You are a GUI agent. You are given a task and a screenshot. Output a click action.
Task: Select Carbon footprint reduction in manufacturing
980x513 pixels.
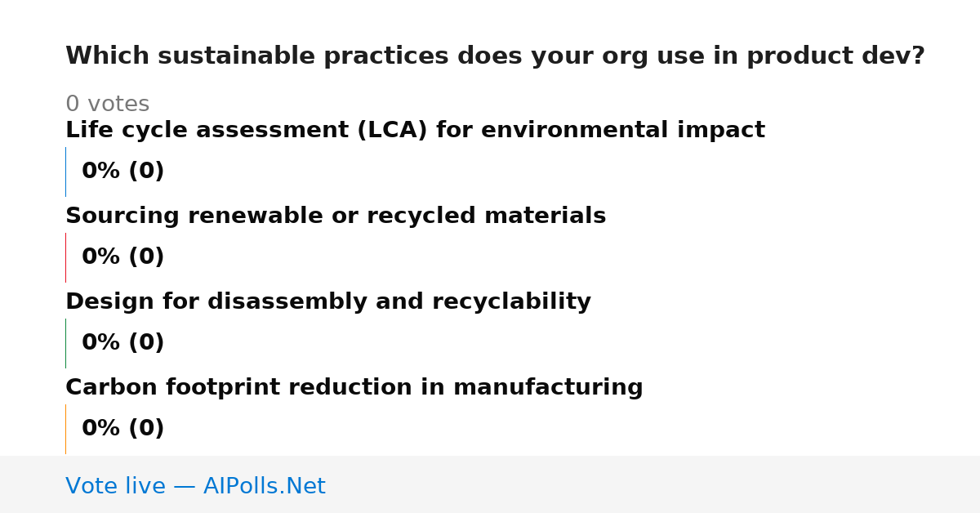[354, 388]
